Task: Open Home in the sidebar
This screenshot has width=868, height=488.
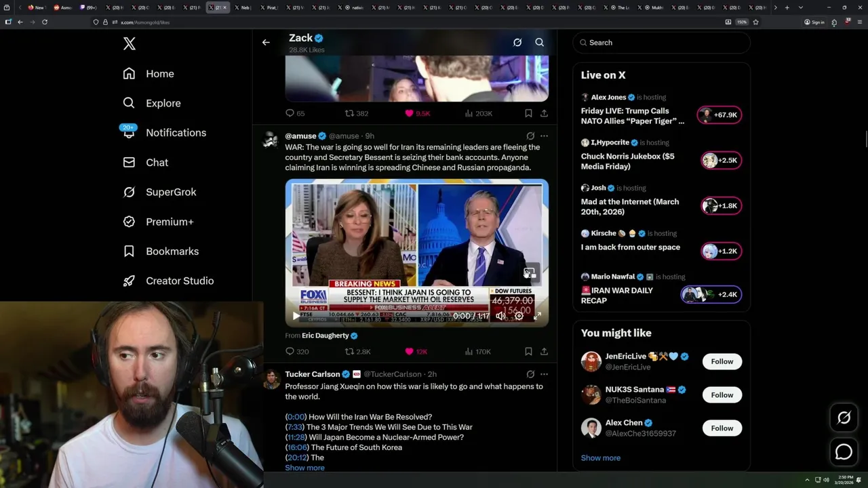Action: [149, 74]
